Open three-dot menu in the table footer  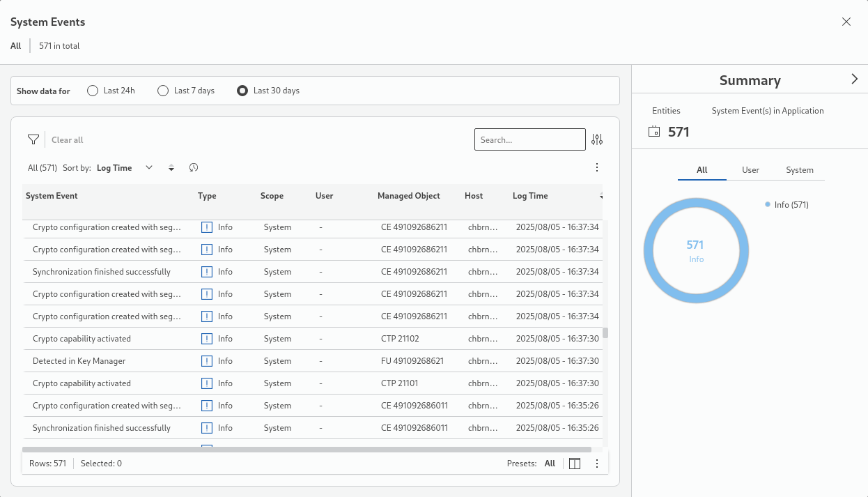597,464
